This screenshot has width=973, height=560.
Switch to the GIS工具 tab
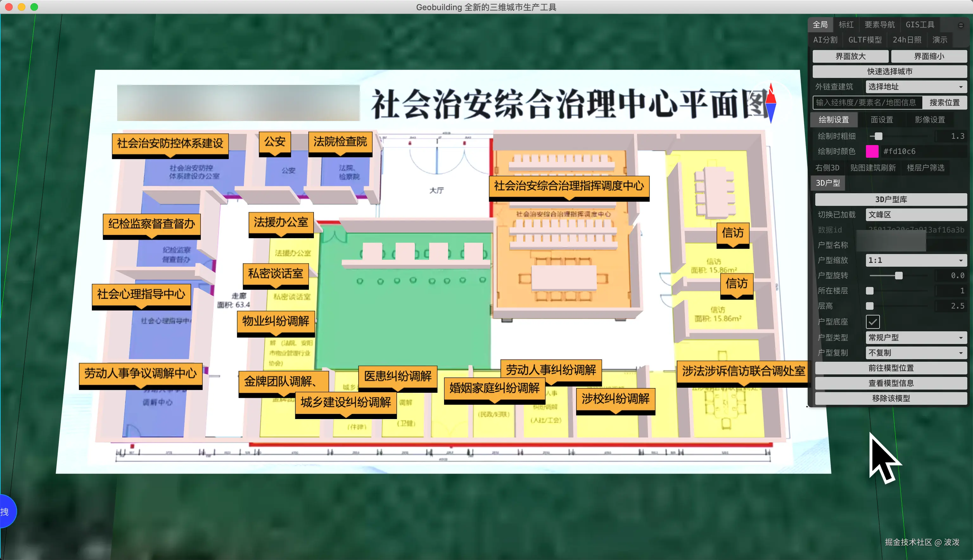(x=919, y=25)
